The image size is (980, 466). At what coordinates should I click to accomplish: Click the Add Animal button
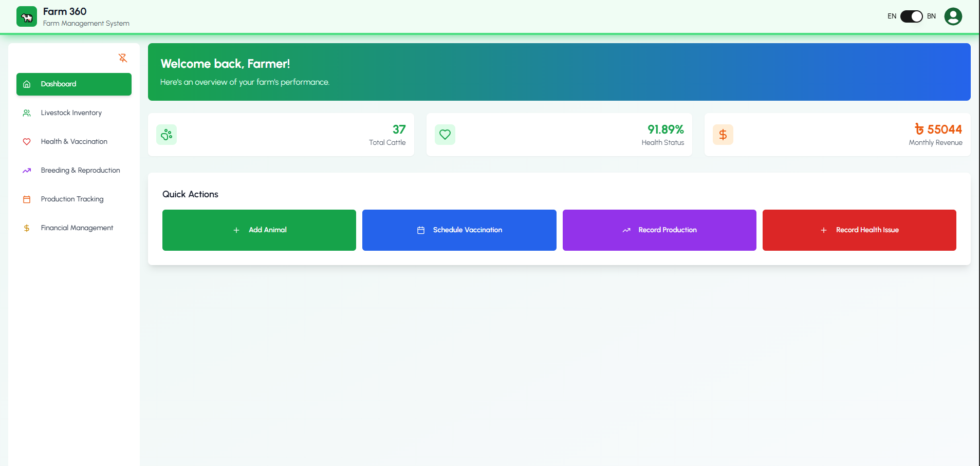click(x=258, y=230)
